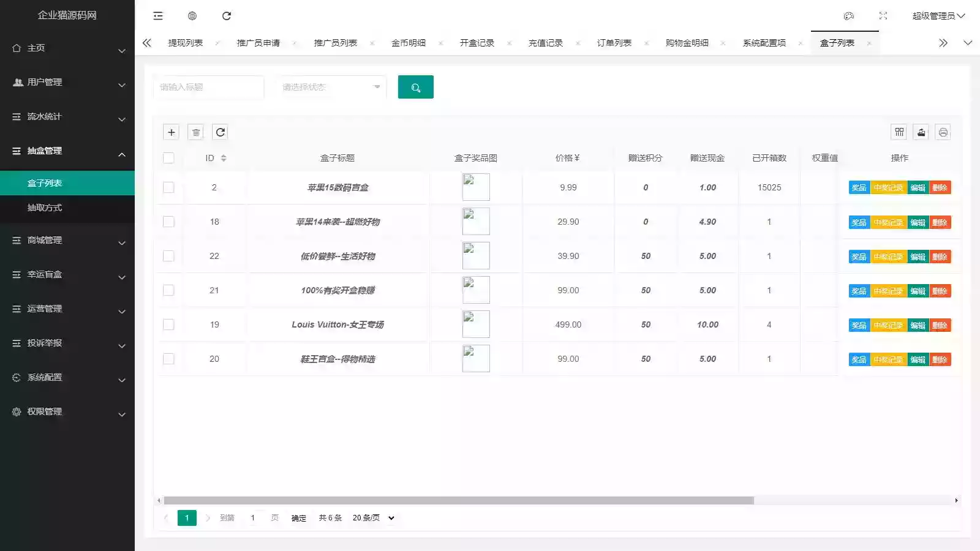Check the row for Louis Vuitton-女王专场
This screenshot has width=980, height=551.
tap(168, 324)
